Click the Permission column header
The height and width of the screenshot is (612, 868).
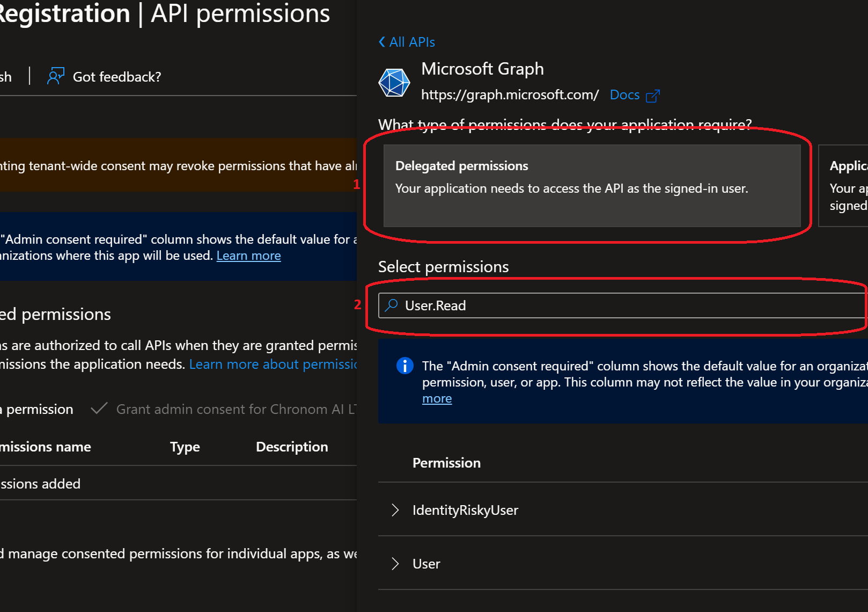point(446,462)
